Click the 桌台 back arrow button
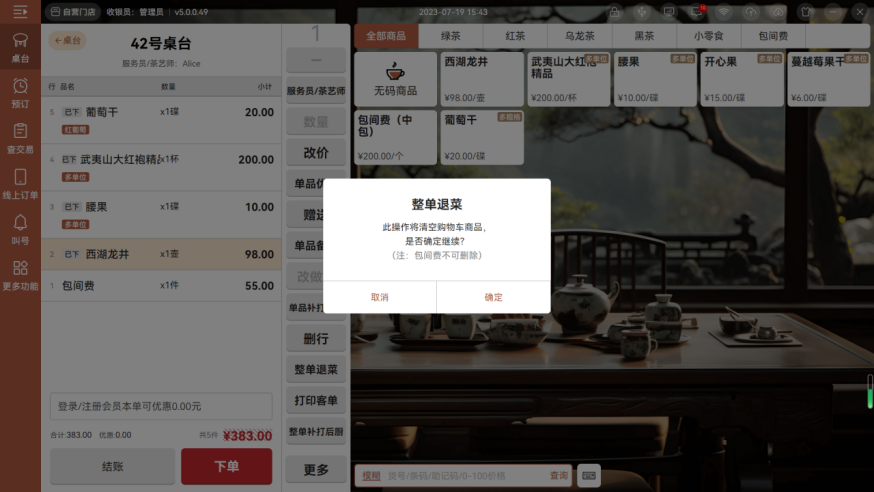 pyautogui.click(x=68, y=41)
